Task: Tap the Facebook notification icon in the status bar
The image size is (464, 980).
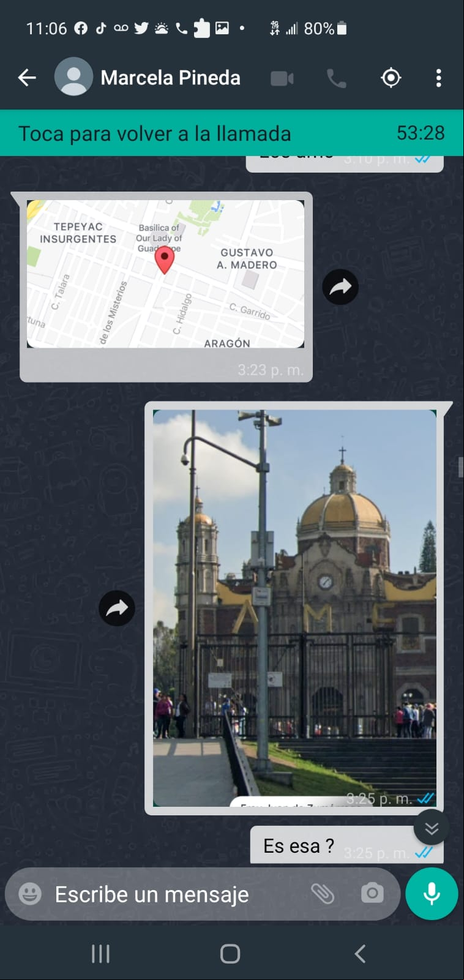Action: point(81,28)
